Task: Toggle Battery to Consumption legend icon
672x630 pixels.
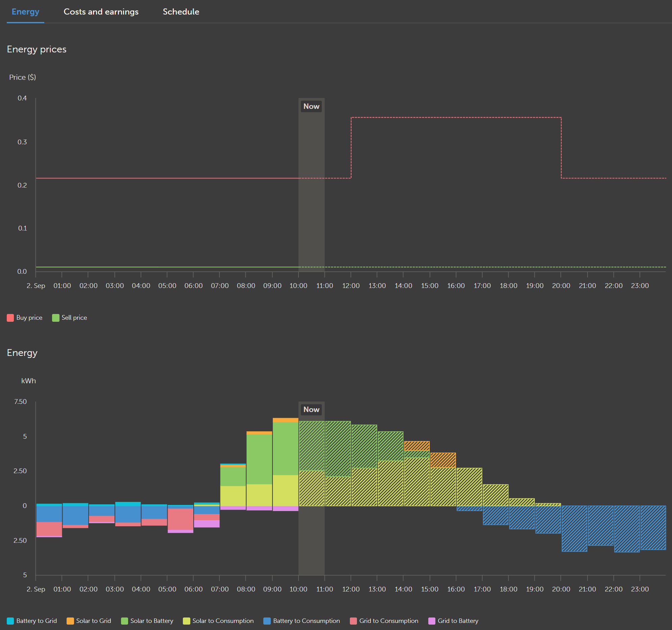Action: [x=267, y=621]
